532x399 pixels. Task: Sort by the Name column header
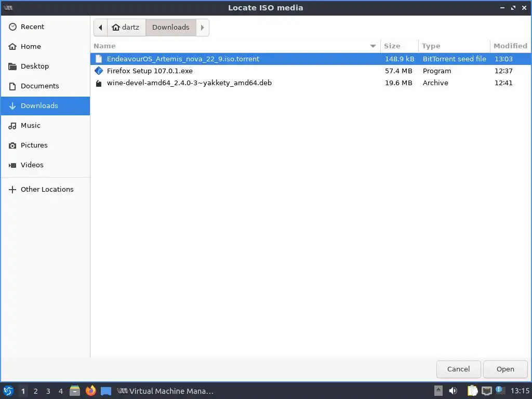(x=235, y=46)
